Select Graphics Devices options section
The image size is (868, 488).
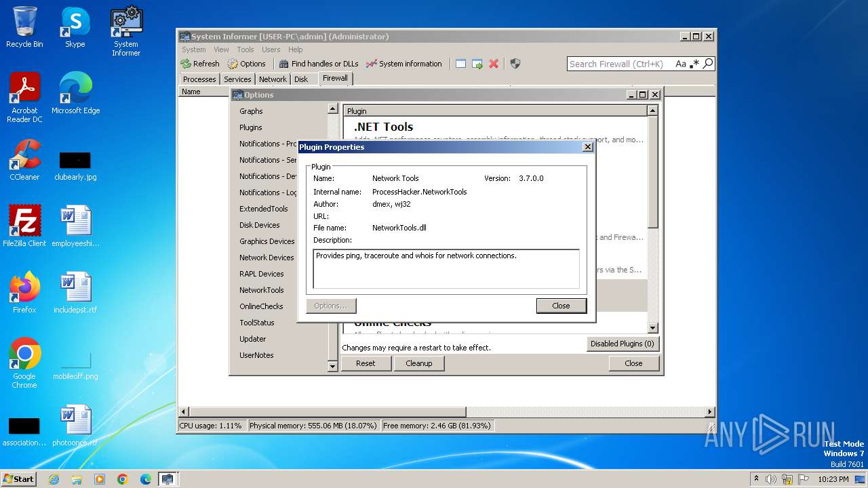267,241
